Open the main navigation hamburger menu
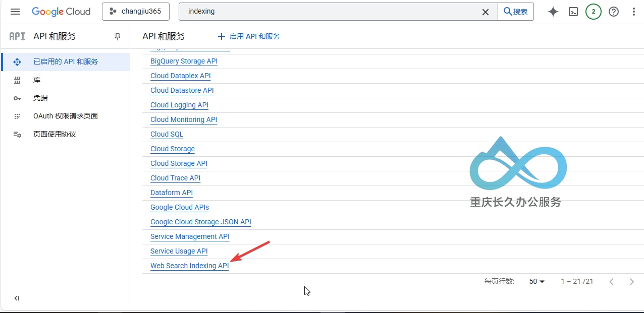Screen dimensions: 644x313 click(x=15, y=12)
